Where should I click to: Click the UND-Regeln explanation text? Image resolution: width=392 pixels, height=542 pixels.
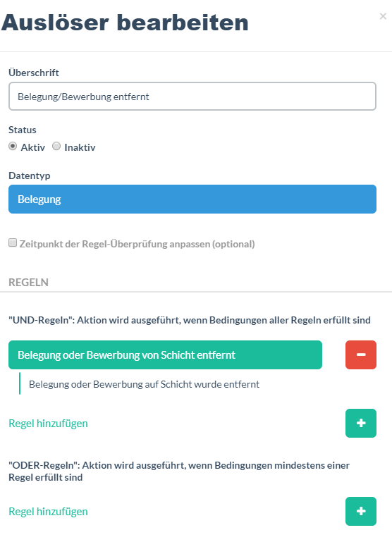[190, 321]
